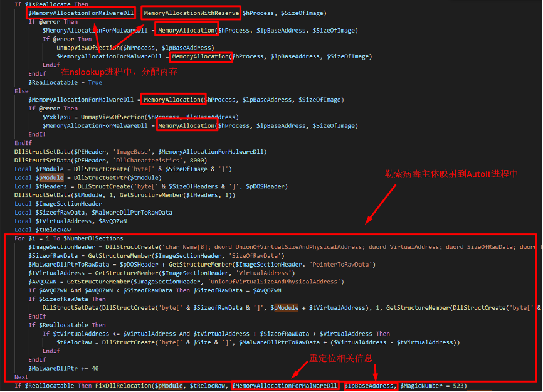Click the 'If $AvQOZwN And $AvQOZwN <' condition line

pos(155,290)
